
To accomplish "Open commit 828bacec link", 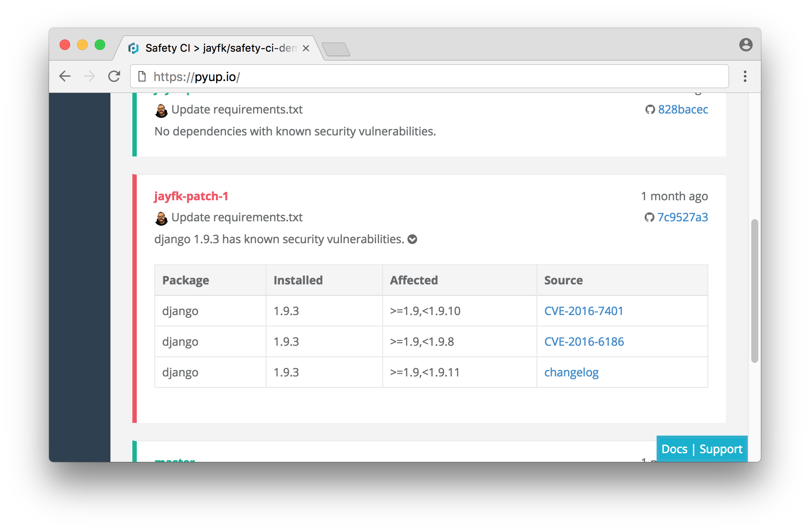I will (x=683, y=110).
